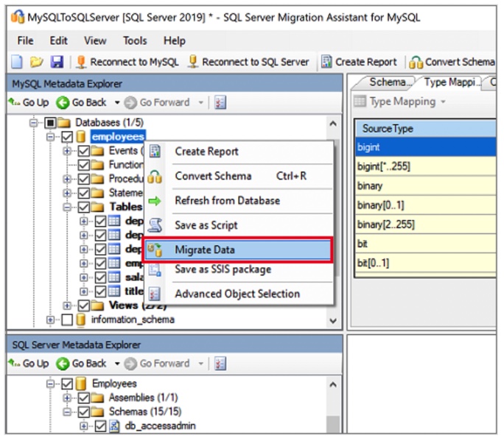504x441 pixels.
Task: Click the Save as Script scroll icon
Action: 155,225
